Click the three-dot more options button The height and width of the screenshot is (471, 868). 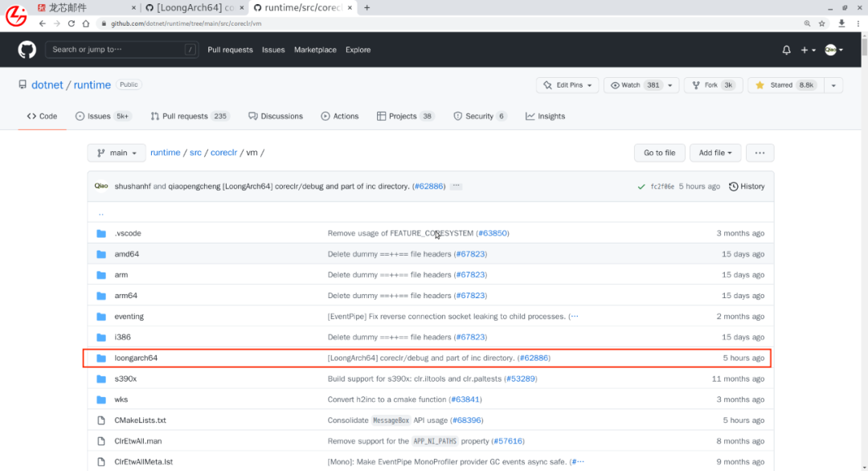click(759, 153)
